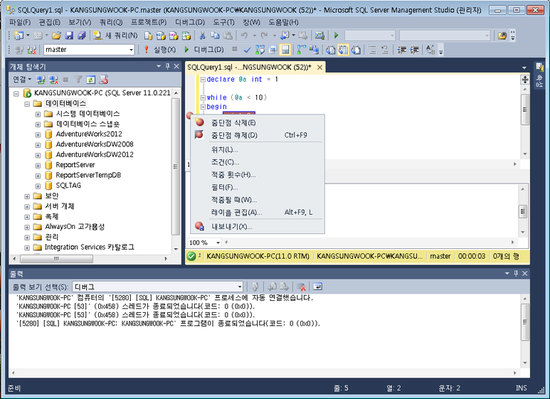Open the master database dropdown

(x=89, y=50)
